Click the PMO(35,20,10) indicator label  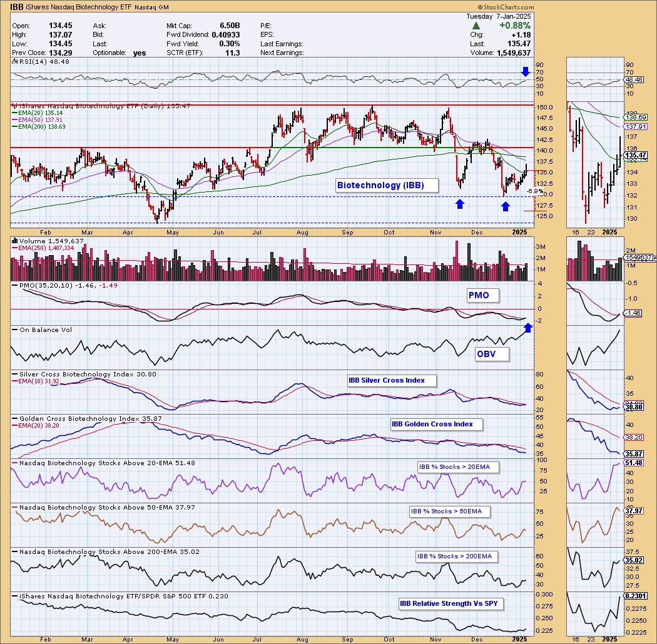tap(68, 286)
